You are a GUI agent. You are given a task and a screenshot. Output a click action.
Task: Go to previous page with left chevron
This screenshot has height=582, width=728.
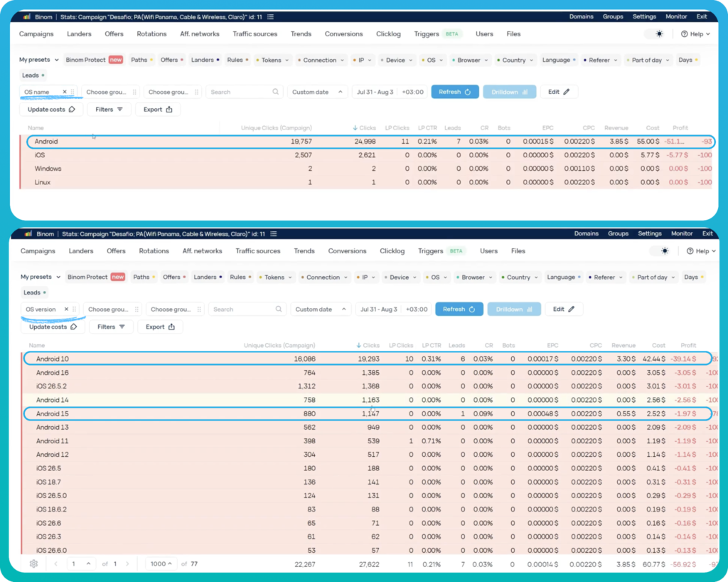(x=55, y=564)
